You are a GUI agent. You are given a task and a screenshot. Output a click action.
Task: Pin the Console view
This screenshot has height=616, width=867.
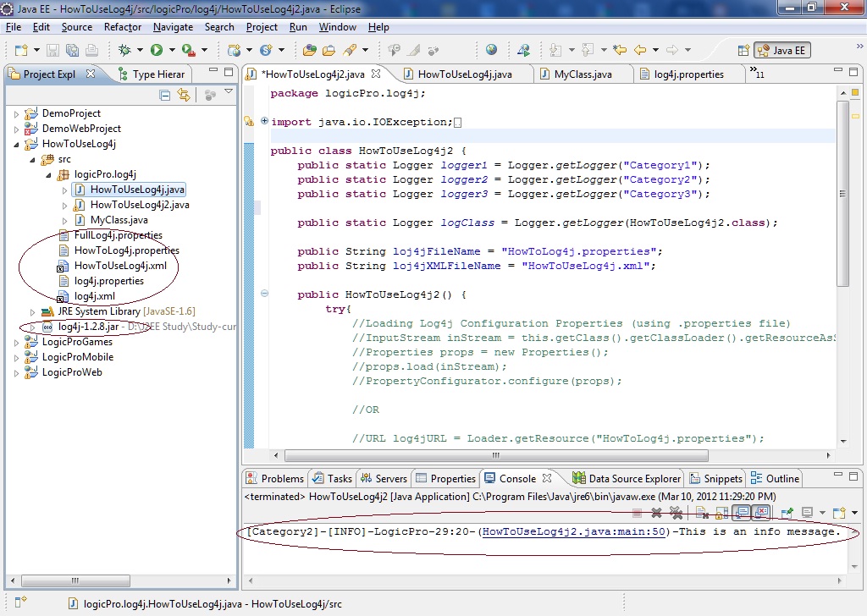tap(787, 513)
